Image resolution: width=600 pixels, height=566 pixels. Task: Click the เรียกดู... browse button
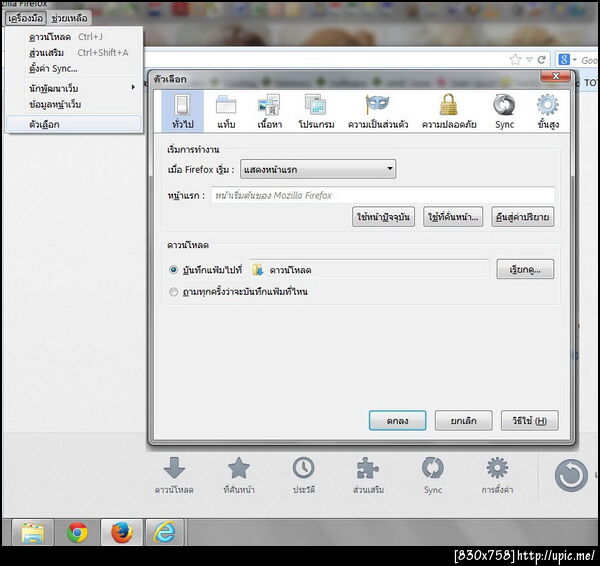click(525, 269)
